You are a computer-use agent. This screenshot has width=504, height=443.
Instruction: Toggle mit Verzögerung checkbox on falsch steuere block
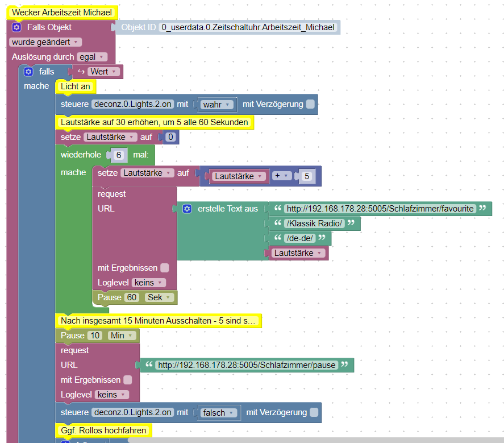coord(314,412)
